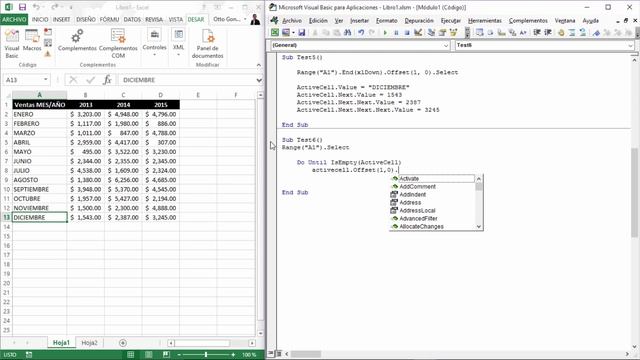Open the Controles dropdown in the ribbon
This screenshot has width=640, height=360.
[154, 43]
